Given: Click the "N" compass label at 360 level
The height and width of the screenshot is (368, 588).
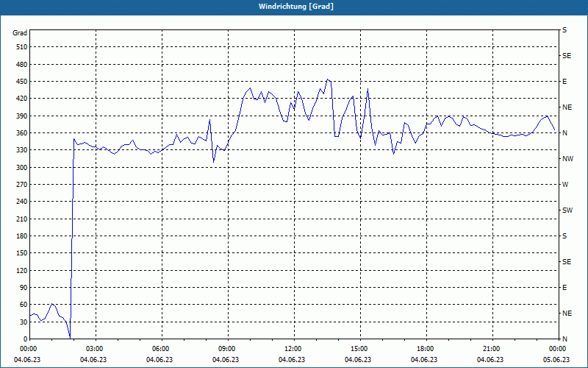Looking at the screenshot, I should 565,133.
